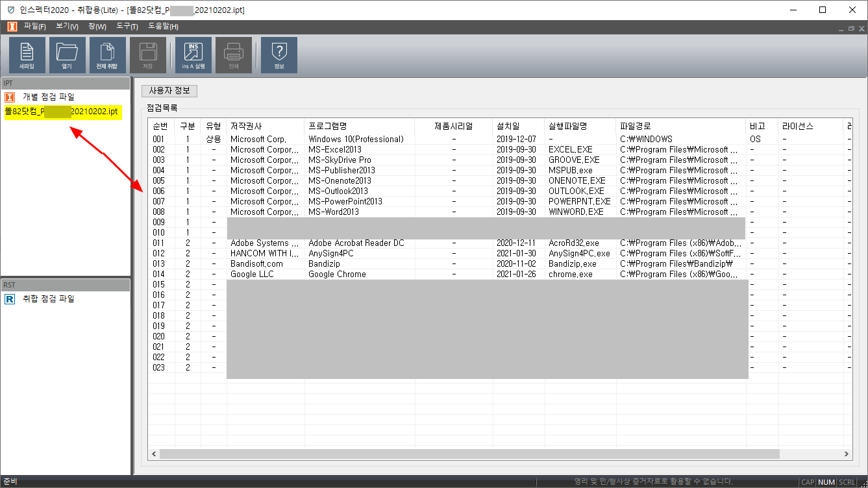Click the 저장 (save) toolbar icon
Screen dimensions: 868x488
(x=148, y=55)
